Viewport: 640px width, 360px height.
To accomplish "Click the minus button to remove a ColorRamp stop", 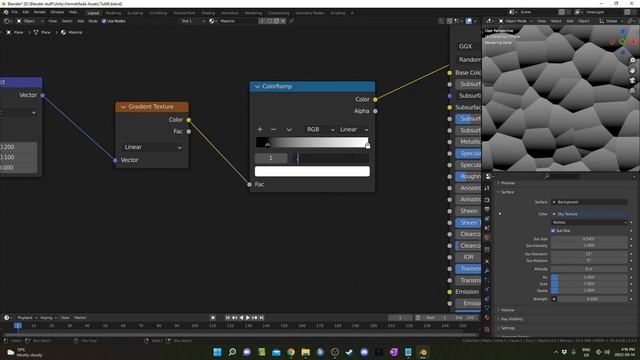I will (x=273, y=129).
